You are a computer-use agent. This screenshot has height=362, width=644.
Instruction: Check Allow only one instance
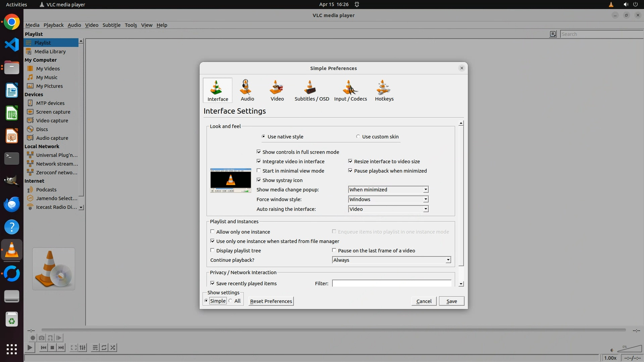[x=212, y=232]
